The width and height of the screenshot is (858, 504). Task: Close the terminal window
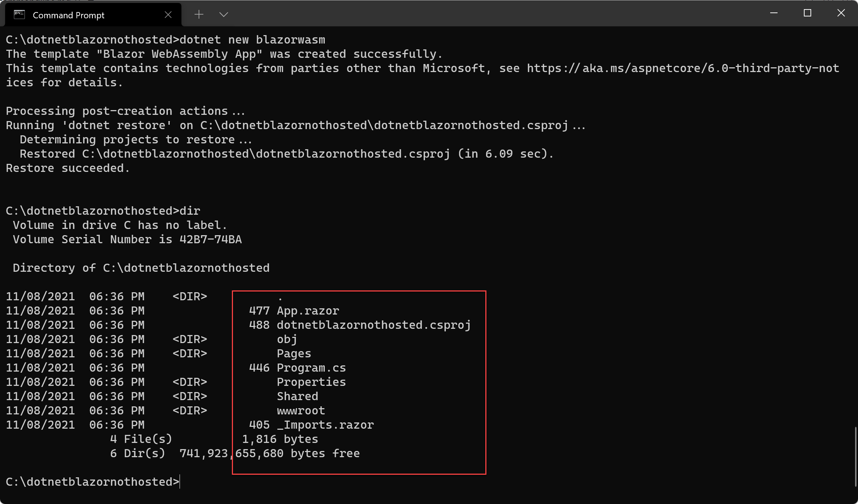coord(841,13)
